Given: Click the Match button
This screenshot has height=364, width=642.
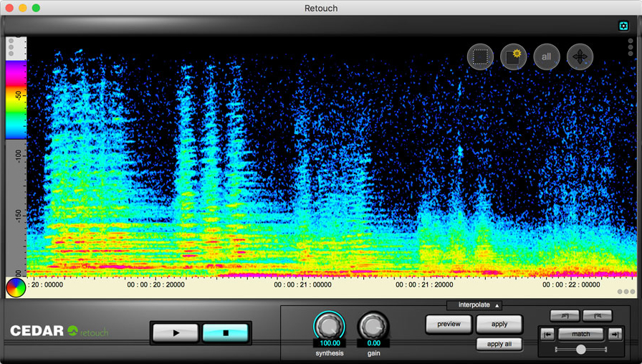Looking at the screenshot, I should point(581,335).
